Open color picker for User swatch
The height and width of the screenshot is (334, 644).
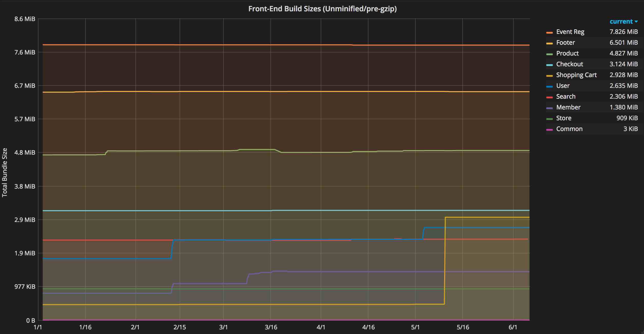point(549,87)
